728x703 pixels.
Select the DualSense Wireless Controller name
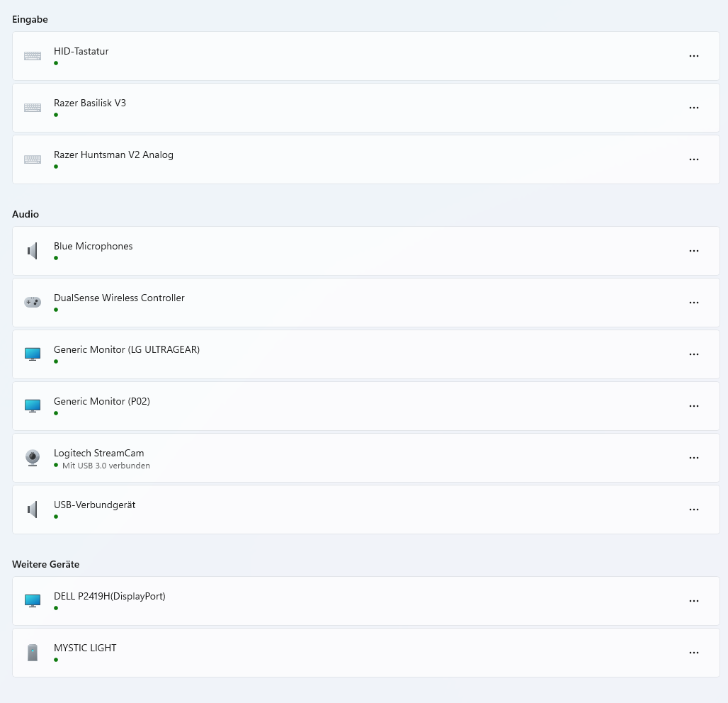click(119, 298)
